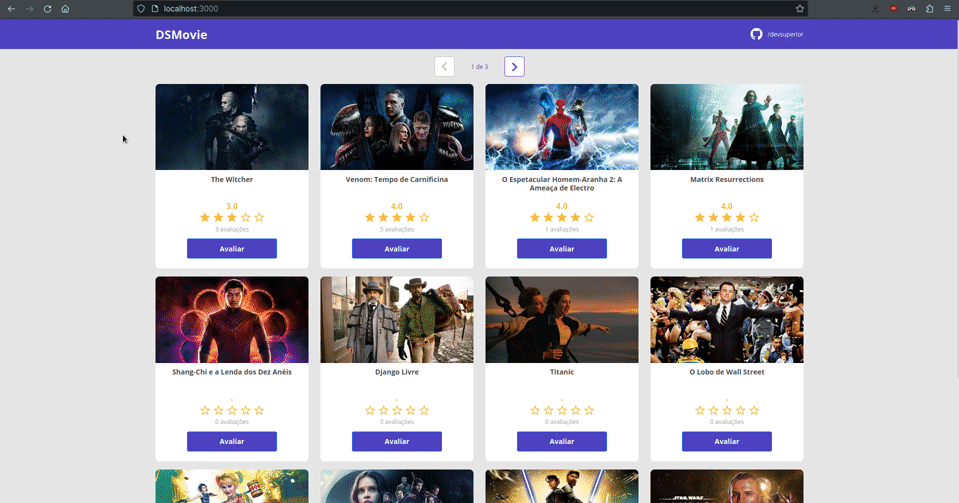Click the last empty star on The Witcher
This screenshot has height=503, width=959.
259,217
